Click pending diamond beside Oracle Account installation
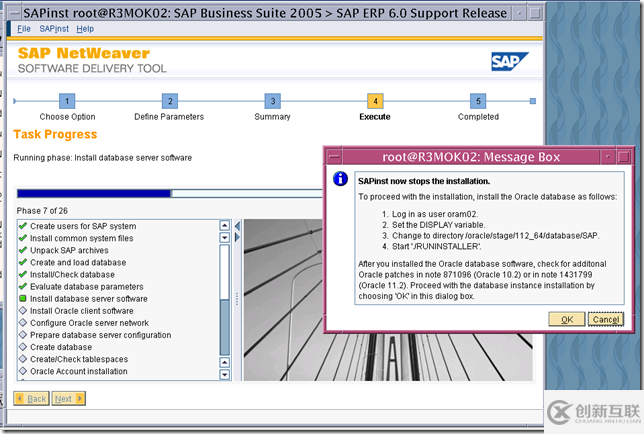644x434 pixels. 23,371
